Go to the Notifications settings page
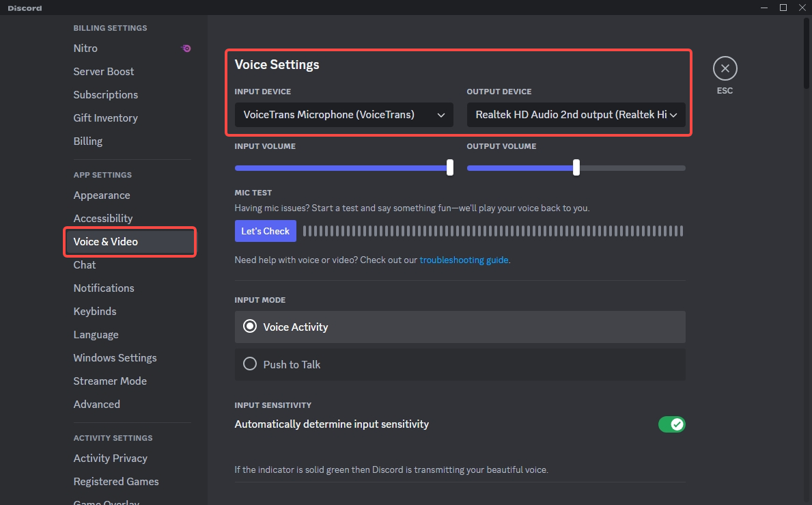Screen dimensions: 812x505 pos(103,288)
